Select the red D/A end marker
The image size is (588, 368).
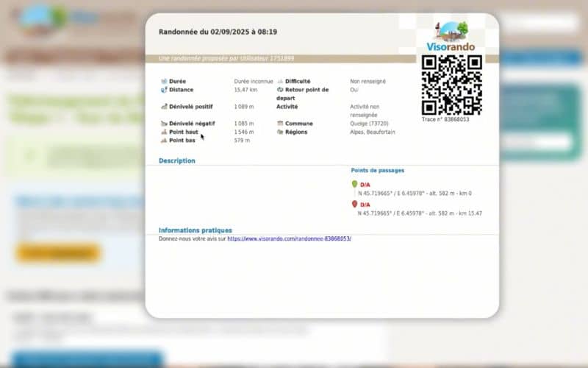coord(354,205)
